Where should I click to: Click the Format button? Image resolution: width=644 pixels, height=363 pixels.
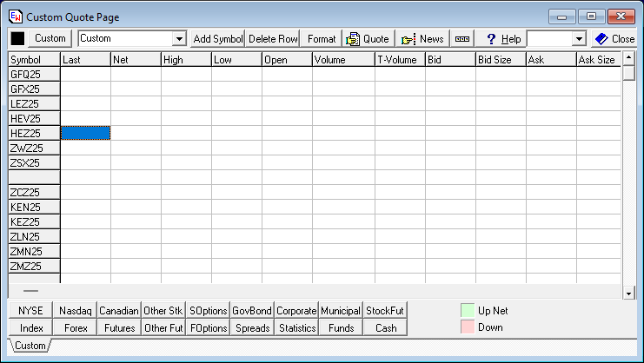pos(322,39)
